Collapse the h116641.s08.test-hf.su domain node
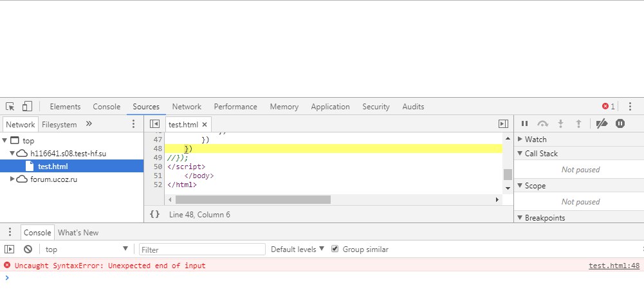Screen dimensions: 644x308 click(12, 154)
